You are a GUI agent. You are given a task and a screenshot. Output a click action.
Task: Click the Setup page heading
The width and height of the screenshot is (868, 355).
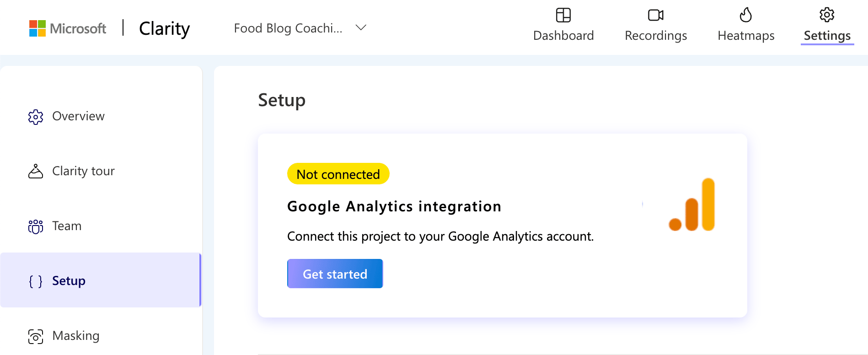(282, 101)
